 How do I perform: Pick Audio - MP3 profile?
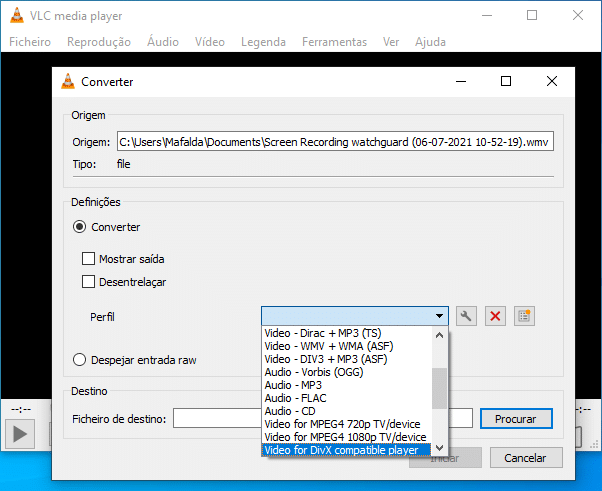click(347, 385)
